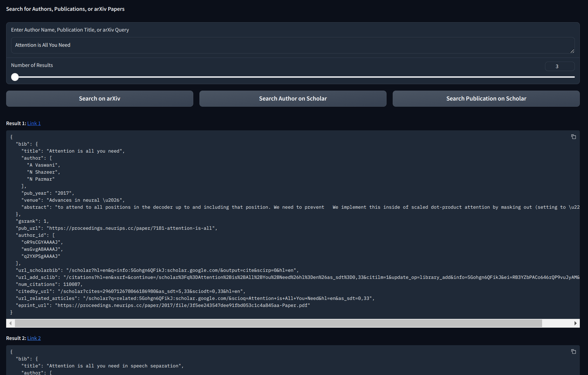This screenshot has height=375, width=588.
Task: Click the horizontal scrollbar's right arrow
Action: (575, 323)
